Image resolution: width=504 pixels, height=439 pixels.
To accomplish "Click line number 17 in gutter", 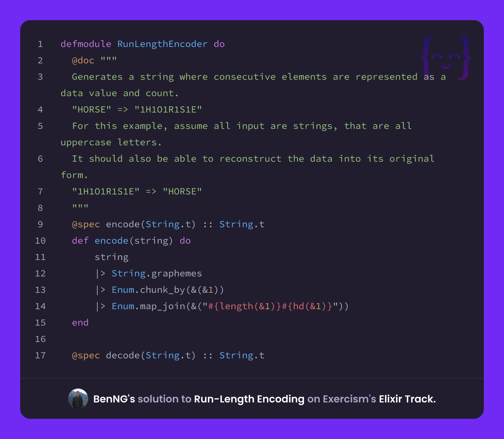I will (40, 355).
